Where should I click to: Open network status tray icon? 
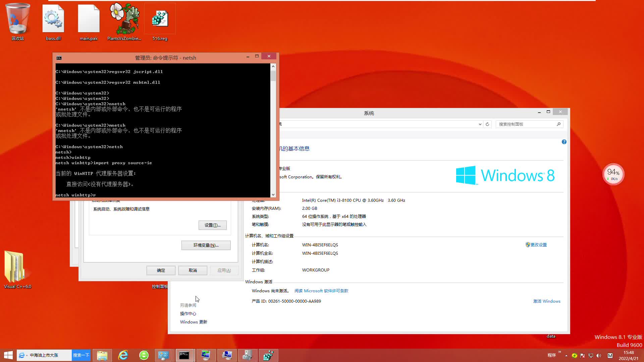pyautogui.click(x=591, y=356)
